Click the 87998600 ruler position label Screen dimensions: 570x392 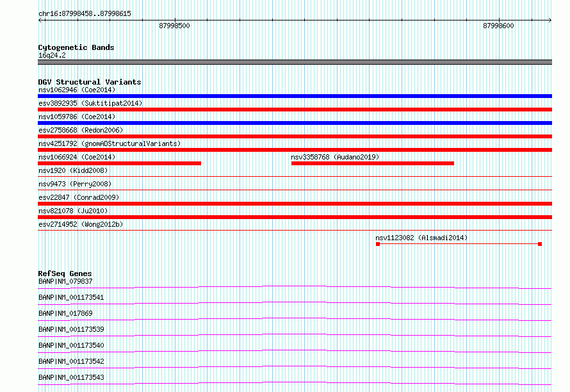click(x=498, y=26)
